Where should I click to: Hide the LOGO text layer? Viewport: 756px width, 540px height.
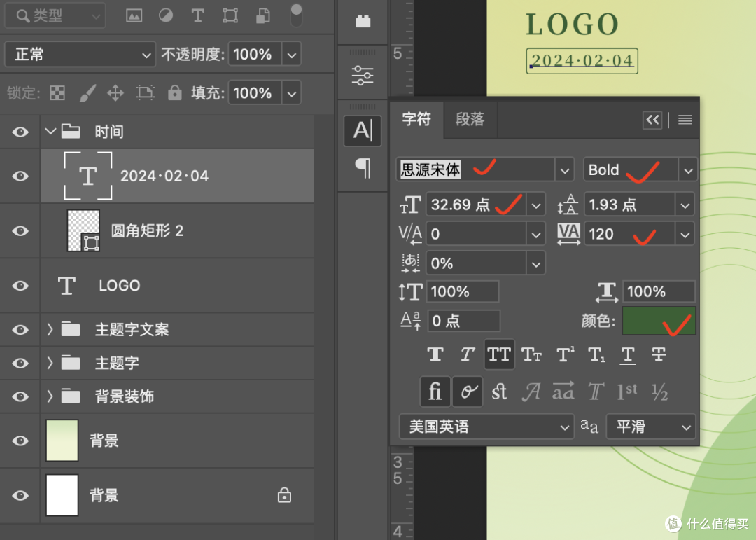pos(20,286)
